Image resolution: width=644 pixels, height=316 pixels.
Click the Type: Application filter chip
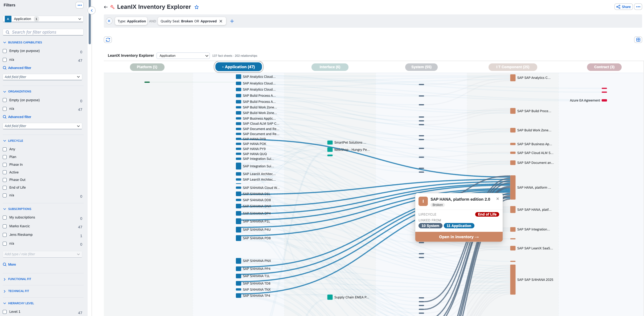coord(132,21)
